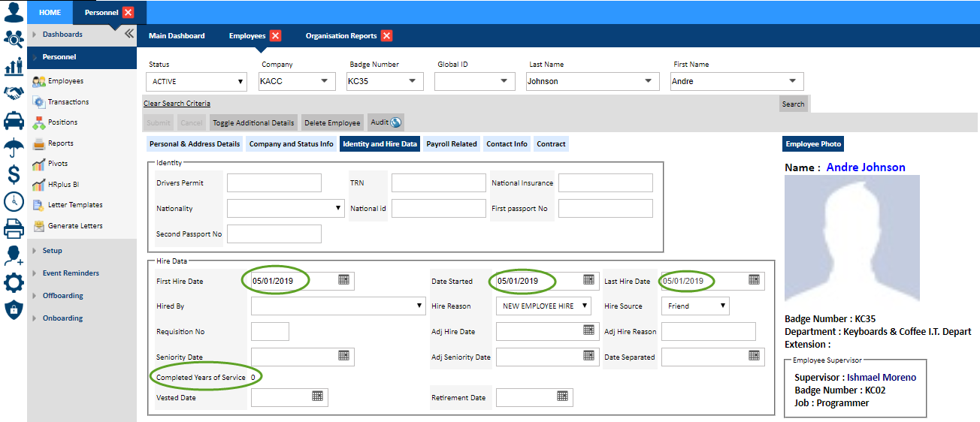Open the people search icon in left rail

(14, 39)
